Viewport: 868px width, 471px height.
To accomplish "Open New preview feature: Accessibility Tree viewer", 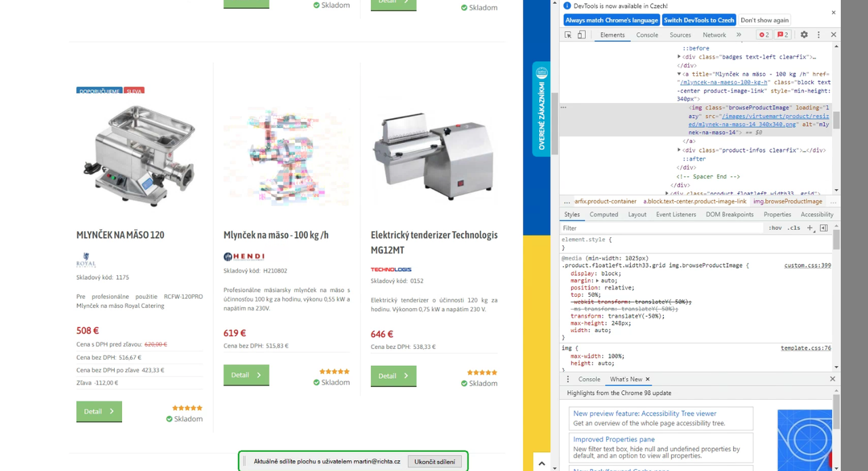I will (645, 413).
